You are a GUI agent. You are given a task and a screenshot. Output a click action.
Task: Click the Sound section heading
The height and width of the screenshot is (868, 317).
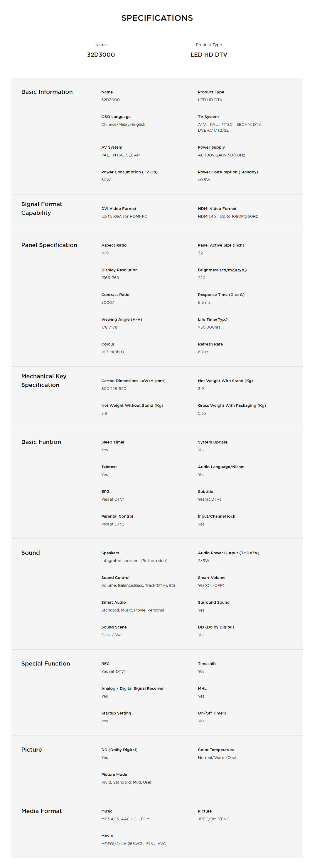tap(30, 553)
